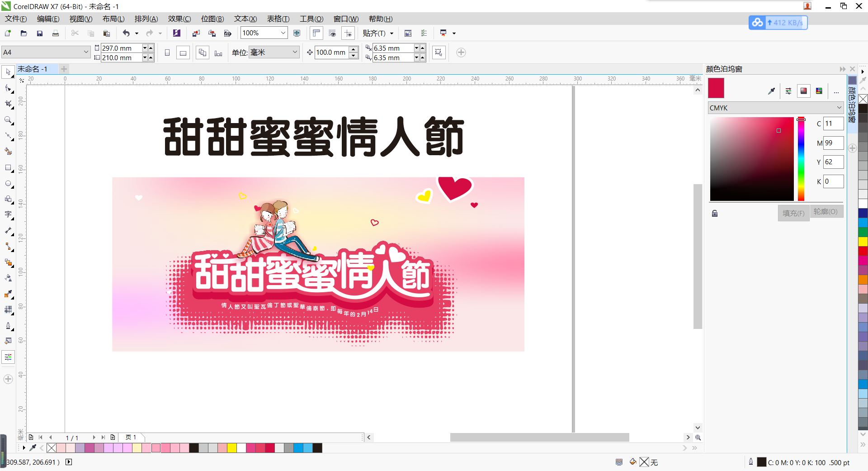
Task: Toggle the lock icon in the color docker
Action: click(x=714, y=213)
